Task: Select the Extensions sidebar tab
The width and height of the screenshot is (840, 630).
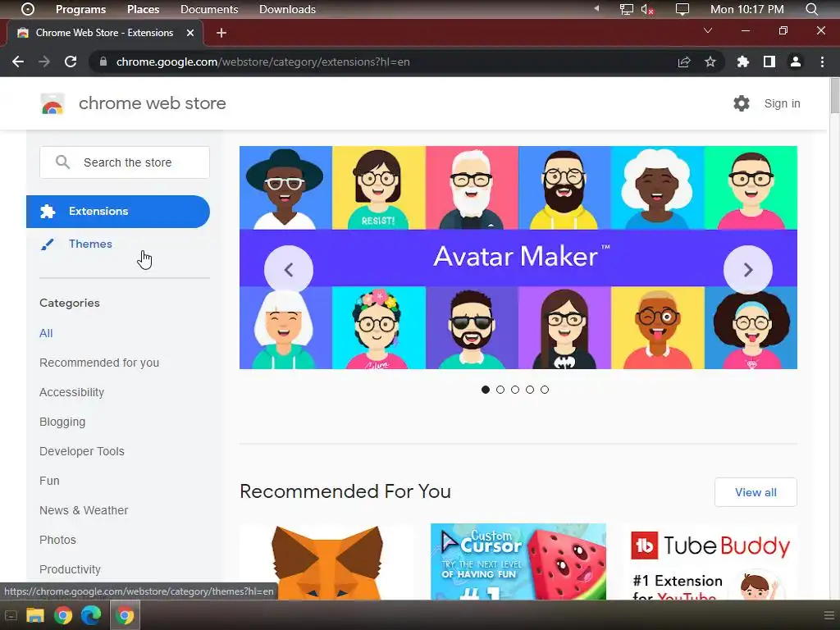Action: [118, 212]
